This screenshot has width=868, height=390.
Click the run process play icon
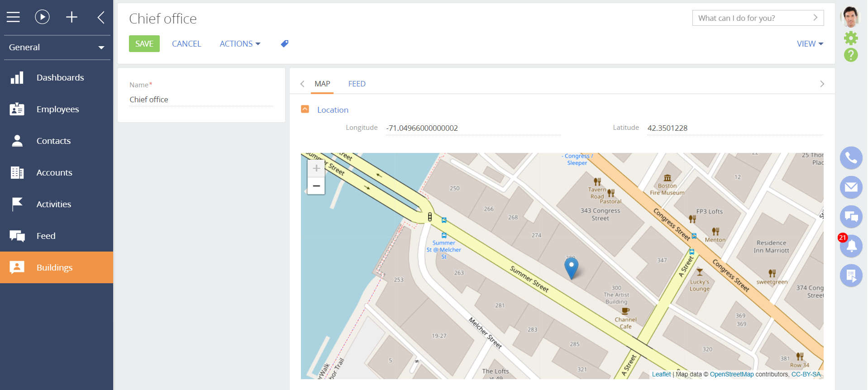pyautogui.click(x=42, y=17)
